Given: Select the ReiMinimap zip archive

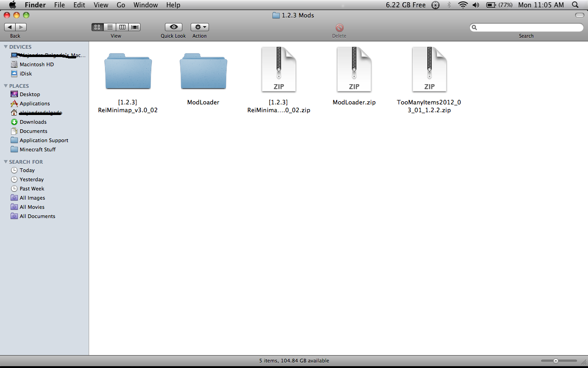Looking at the screenshot, I should (279, 69).
